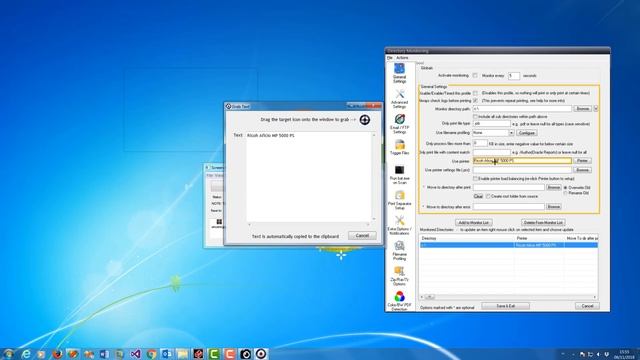
Task: Click Delete From Monitor List
Action: coord(543,222)
